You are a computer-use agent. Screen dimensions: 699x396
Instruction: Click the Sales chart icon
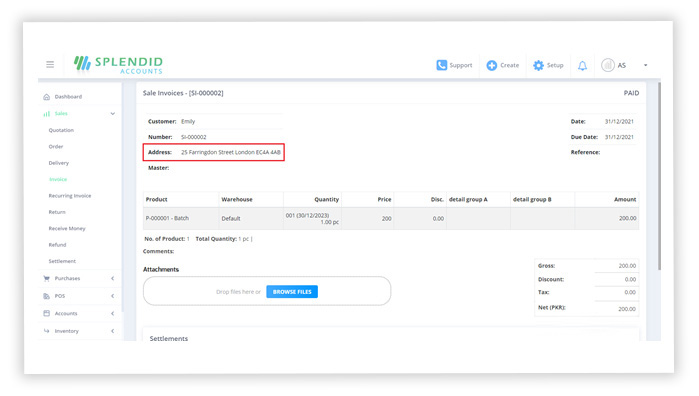[46, 114]
